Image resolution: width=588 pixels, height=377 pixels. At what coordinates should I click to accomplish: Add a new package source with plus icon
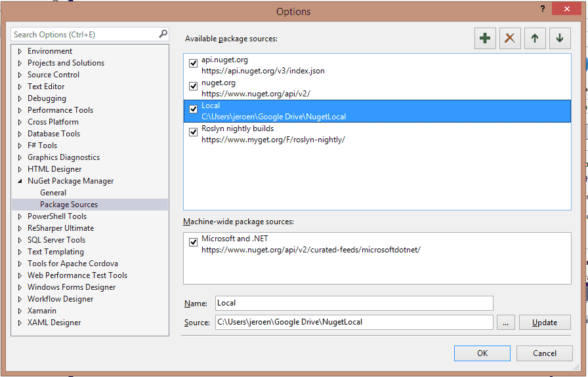click(x=485, y=38)
